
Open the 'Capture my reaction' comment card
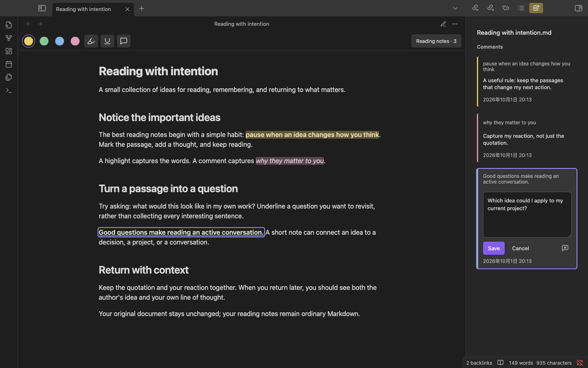pyautogui.click(x=527, y=138)
